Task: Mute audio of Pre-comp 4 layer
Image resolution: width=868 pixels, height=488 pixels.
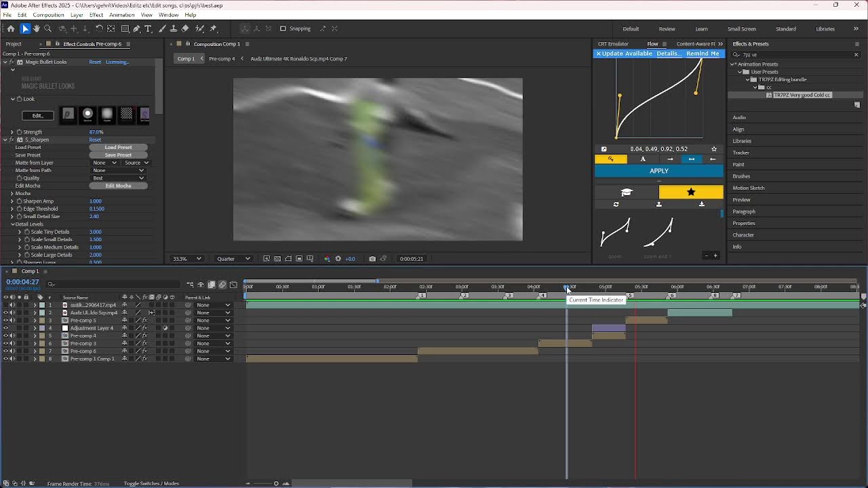Action: click(x=12, y=336)
